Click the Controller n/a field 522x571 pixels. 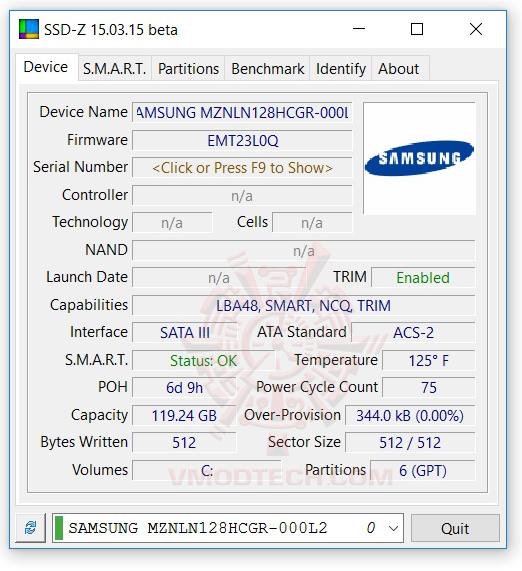(x=242, y=196)
